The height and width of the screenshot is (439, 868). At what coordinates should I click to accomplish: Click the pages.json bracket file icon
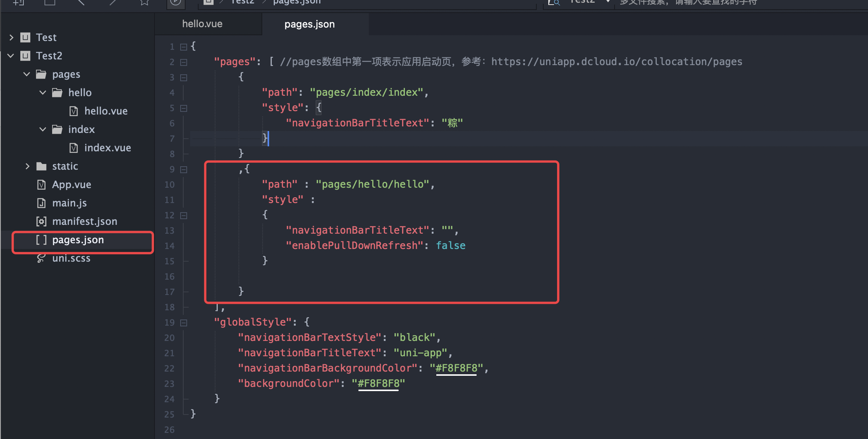coord(41,240)
